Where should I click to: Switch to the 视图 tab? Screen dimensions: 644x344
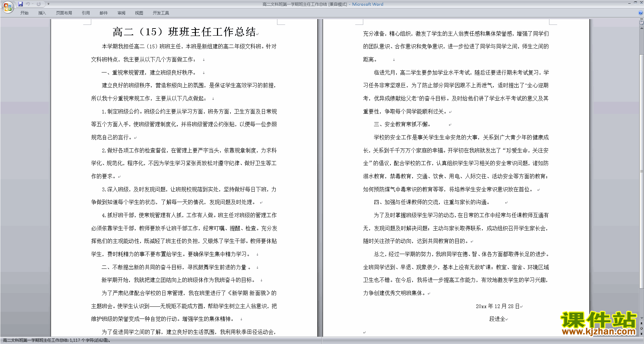[x=139, y=13]
